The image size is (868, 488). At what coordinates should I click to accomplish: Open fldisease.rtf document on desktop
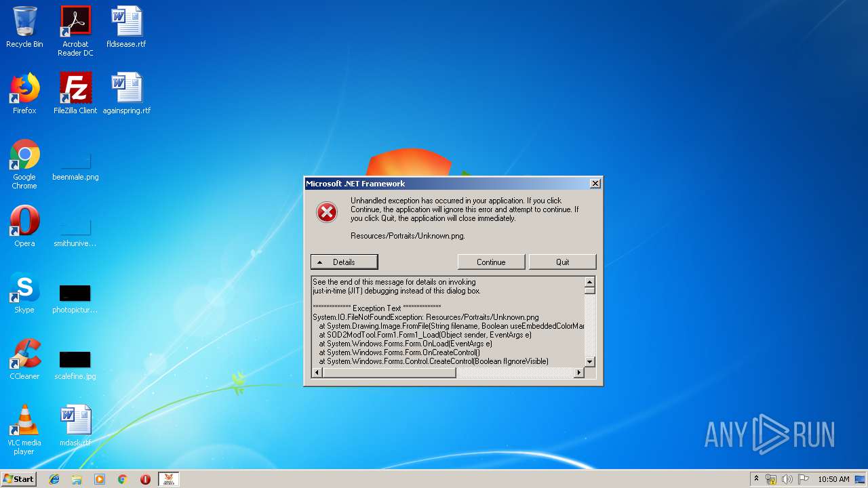126,27
